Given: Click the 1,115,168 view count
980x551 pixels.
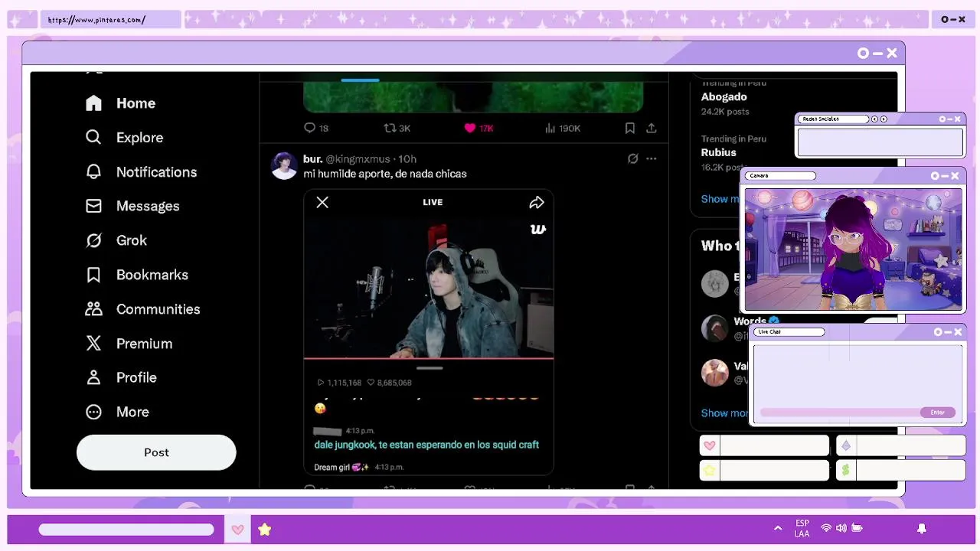Looking at the screenshot, I should (339, 383).
